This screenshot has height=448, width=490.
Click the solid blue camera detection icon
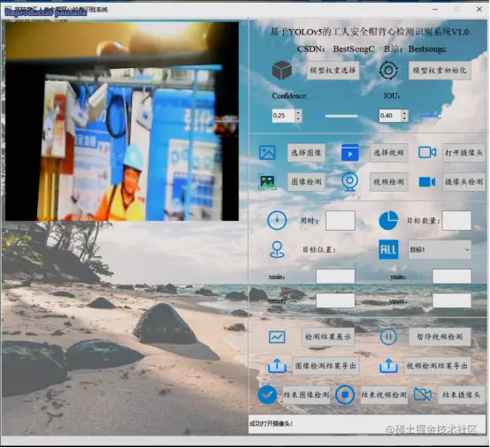click(x=427, y=182)
